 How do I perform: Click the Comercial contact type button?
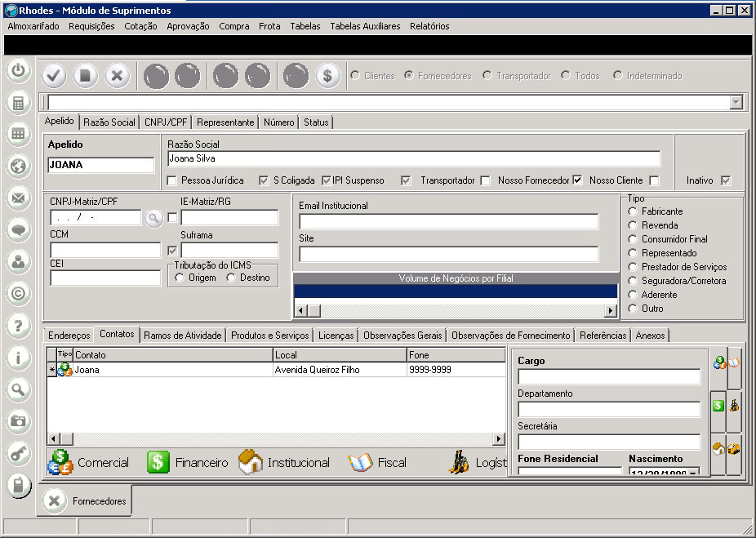pyautogui.click(x=88, y=462)
